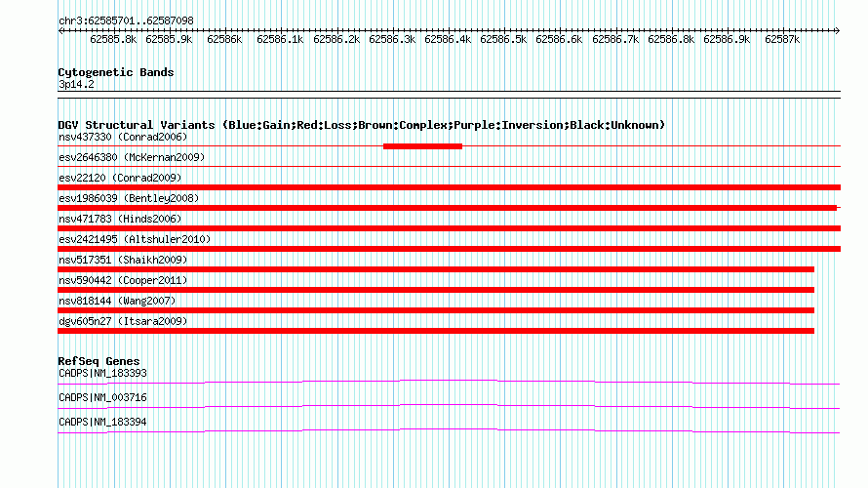Select the red bar under nsv471783
The height and width of the screenshot is (488, 868).
coord(449,228)
